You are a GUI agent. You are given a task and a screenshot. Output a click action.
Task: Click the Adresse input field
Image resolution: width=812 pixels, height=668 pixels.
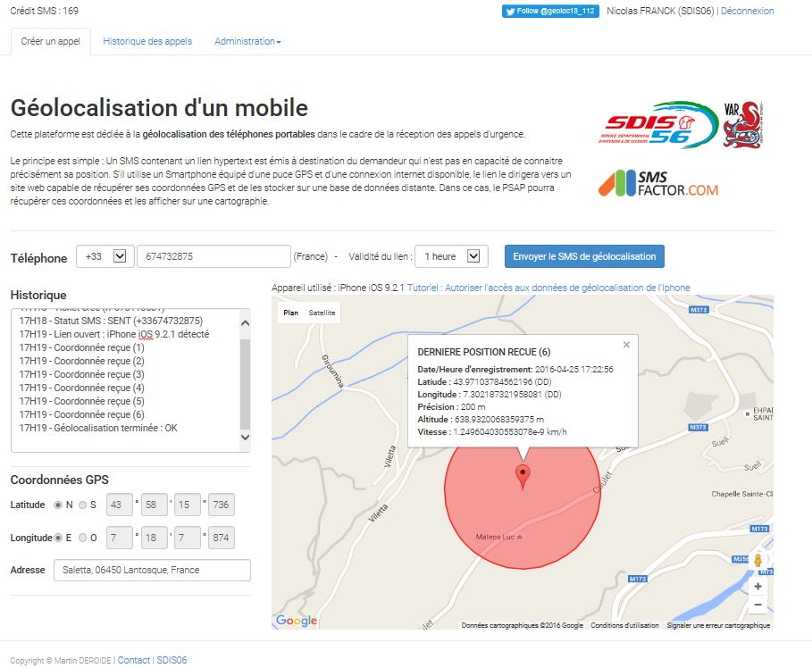[152, 570]
